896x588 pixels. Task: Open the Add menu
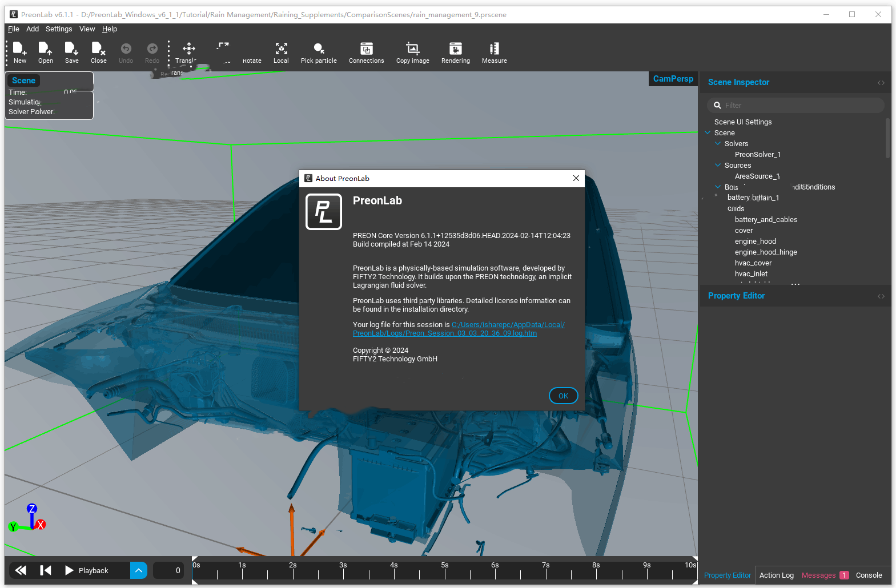coord(33,29)
